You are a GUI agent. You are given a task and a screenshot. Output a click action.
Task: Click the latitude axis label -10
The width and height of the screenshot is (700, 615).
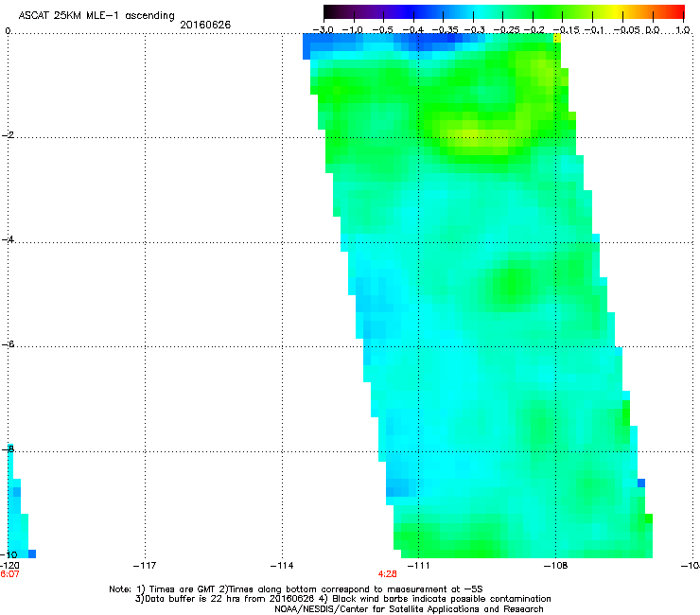tap(9, 554)
